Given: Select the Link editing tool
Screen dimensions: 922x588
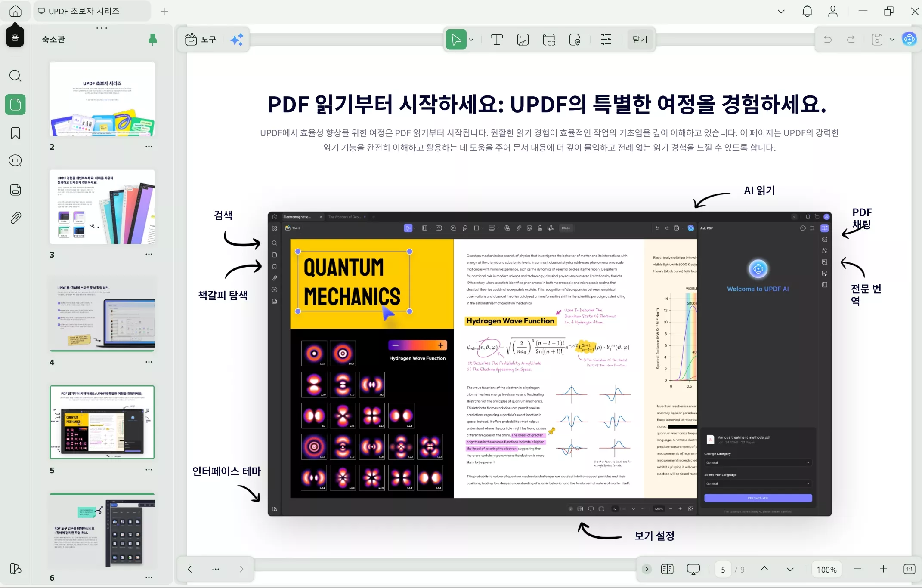Looking at the screenshot, I should coord(549,40).
